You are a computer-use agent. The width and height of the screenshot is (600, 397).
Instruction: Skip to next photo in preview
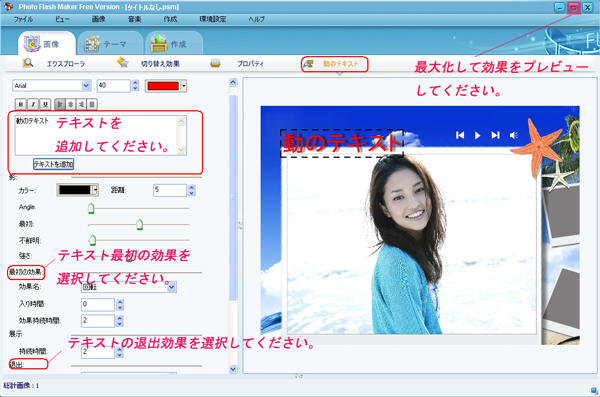[x=496, y=135]
